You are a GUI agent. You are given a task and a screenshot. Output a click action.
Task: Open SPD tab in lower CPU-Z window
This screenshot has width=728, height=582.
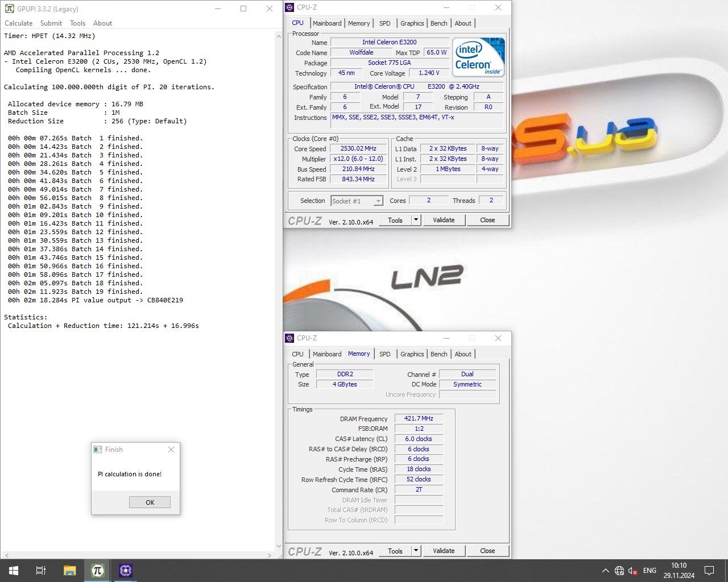(385, 354)
